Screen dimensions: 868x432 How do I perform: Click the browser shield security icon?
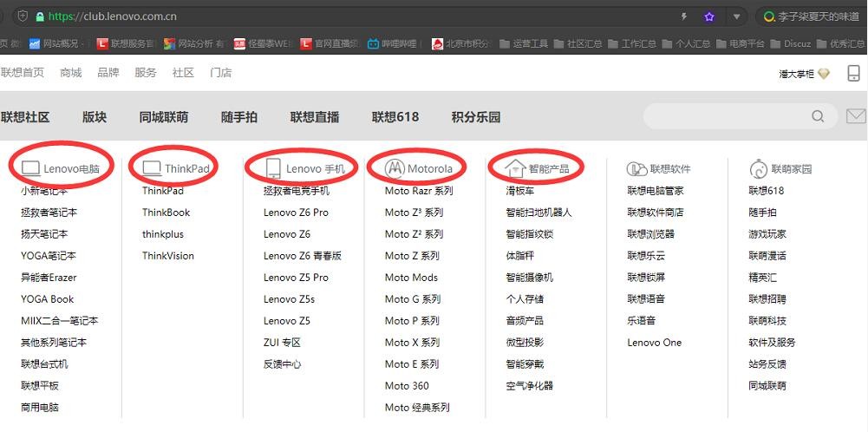click(x=23, y=16)
